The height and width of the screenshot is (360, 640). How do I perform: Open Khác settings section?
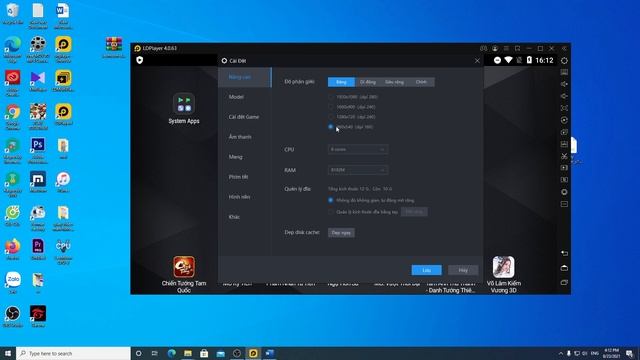[244, 217]
